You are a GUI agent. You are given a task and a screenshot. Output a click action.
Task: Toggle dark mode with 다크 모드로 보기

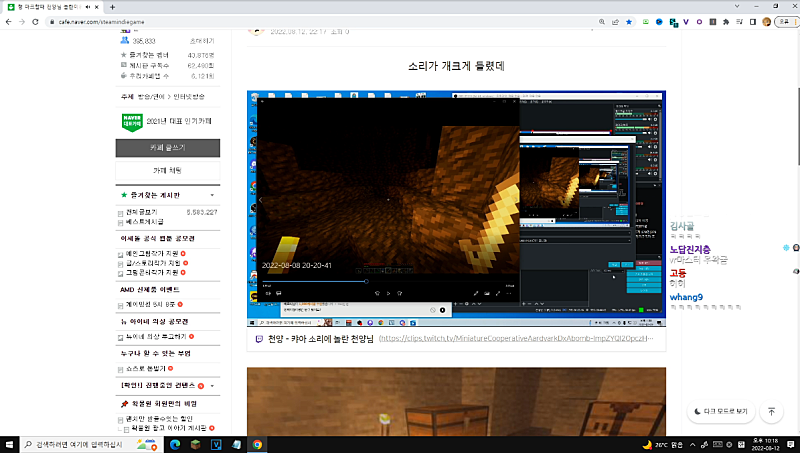click(720, 411)
